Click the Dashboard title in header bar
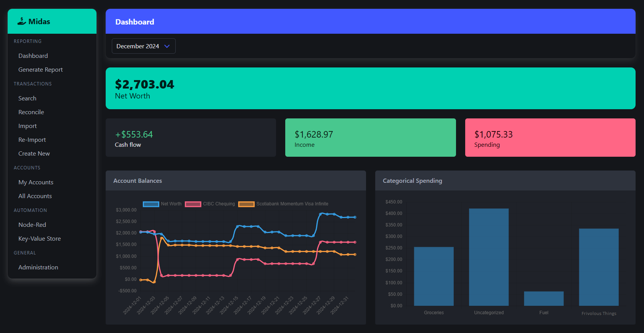 point(135,22)
